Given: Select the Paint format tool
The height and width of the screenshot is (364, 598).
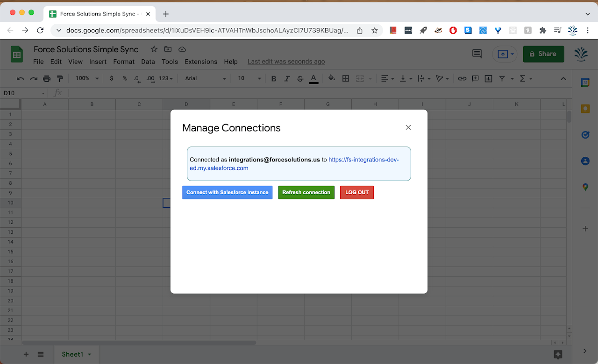Looking at the screenshot, I should click(60, 78).
